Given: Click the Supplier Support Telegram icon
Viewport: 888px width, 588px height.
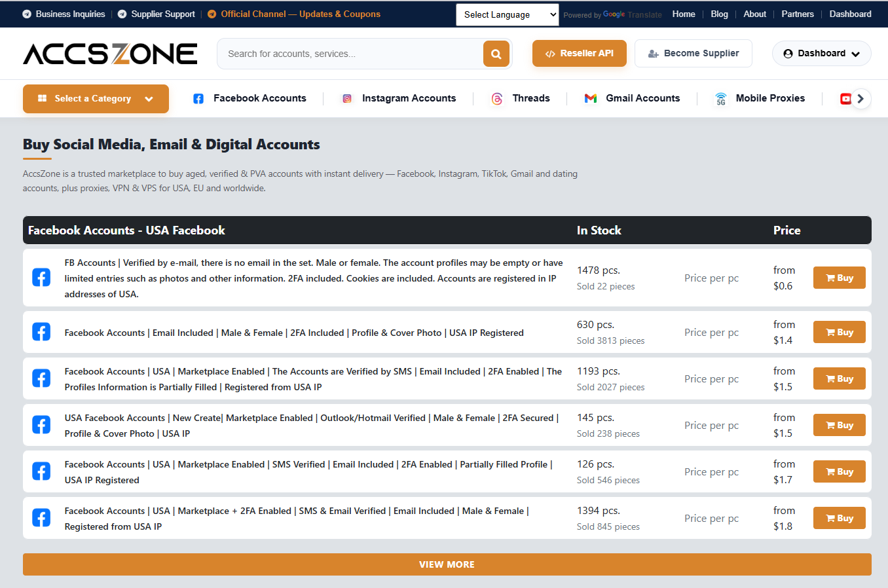Looking at the screenshot, I should tap(122, 14).
